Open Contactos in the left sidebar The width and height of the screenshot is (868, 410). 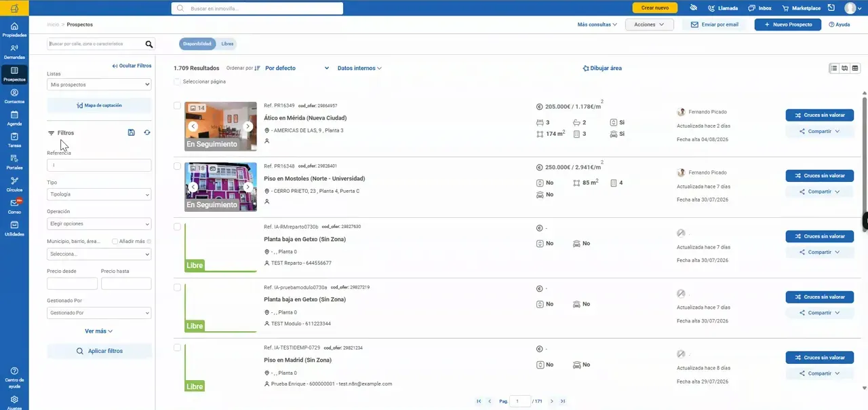pyautogui.click(x=14, y=96)
